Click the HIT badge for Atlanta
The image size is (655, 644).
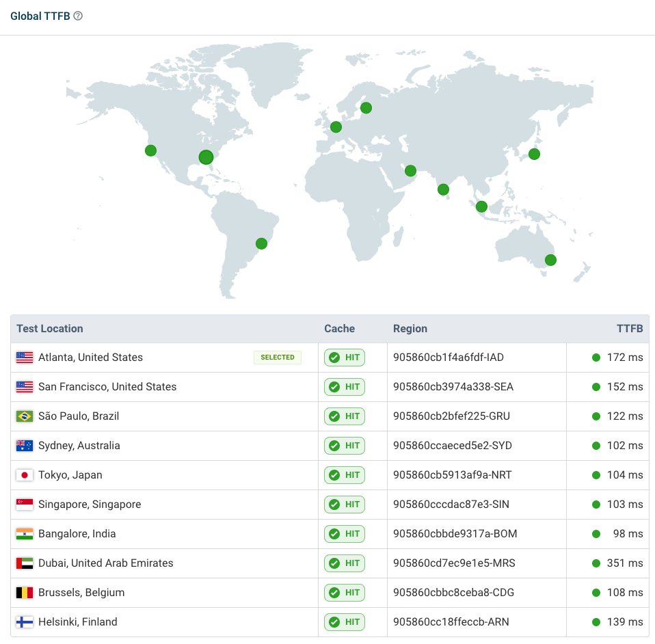[344, 357]
